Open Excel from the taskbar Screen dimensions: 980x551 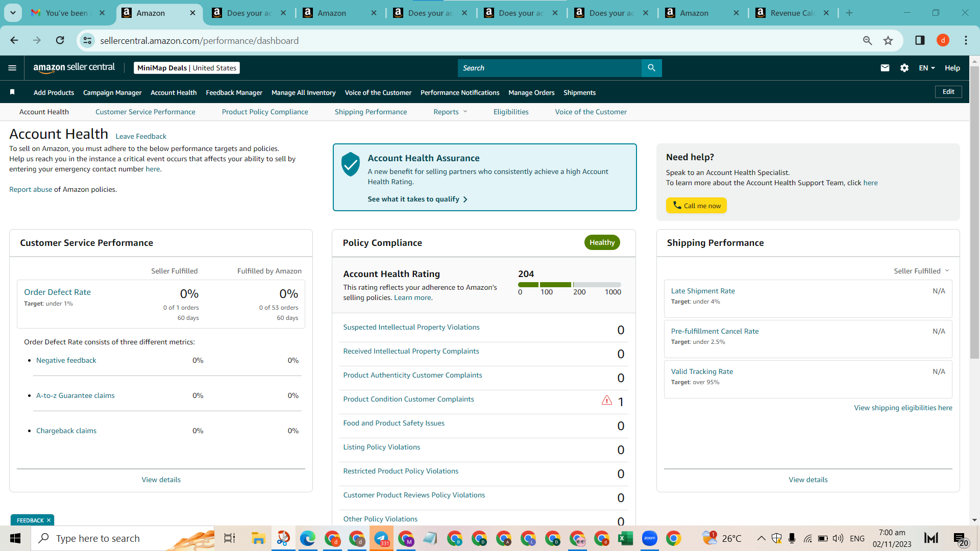(x=625, y=538)
